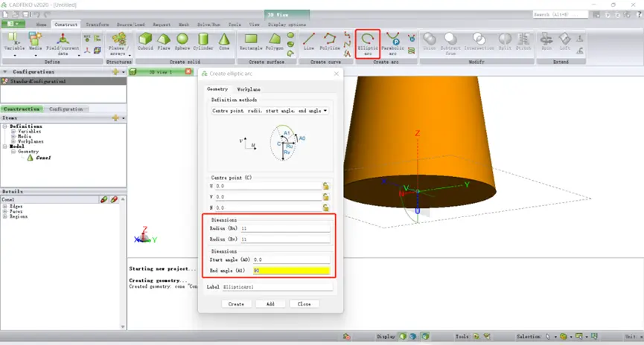The height and width of the screenshot is (345, 644).
Task: Select StandardConfiguration1 in Configurations list
Action: 63,81
